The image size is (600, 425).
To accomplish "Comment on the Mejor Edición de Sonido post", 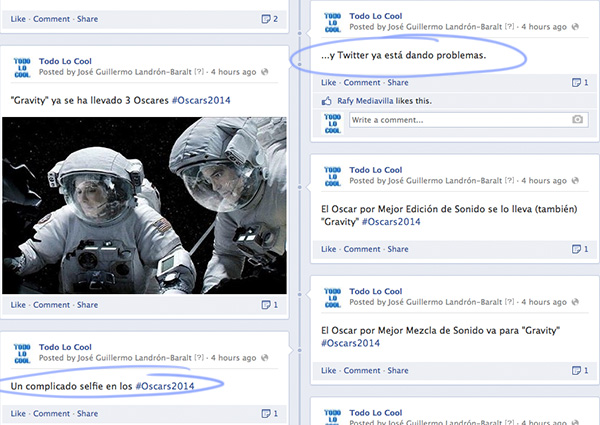I will 362,249.
